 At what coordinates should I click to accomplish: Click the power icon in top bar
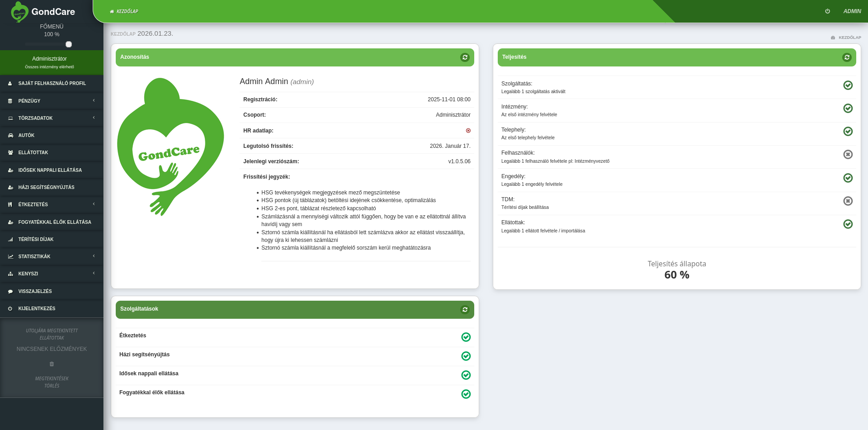(x=827, y=11)
